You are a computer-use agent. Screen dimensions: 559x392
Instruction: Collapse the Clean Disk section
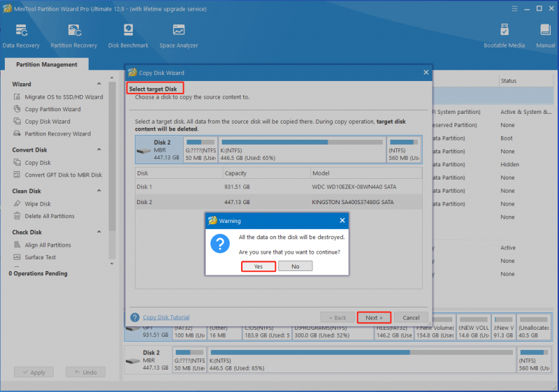[99, 191]
